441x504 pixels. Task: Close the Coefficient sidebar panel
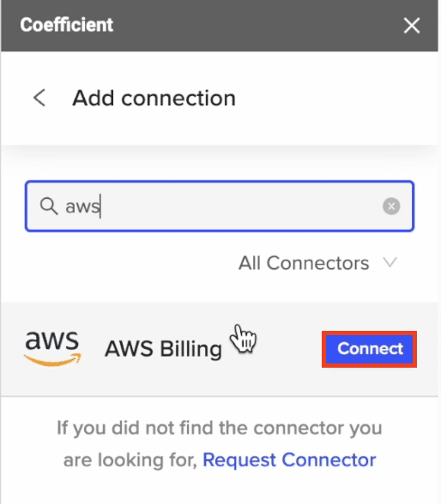pyautogui.click(x=412, y=26)
